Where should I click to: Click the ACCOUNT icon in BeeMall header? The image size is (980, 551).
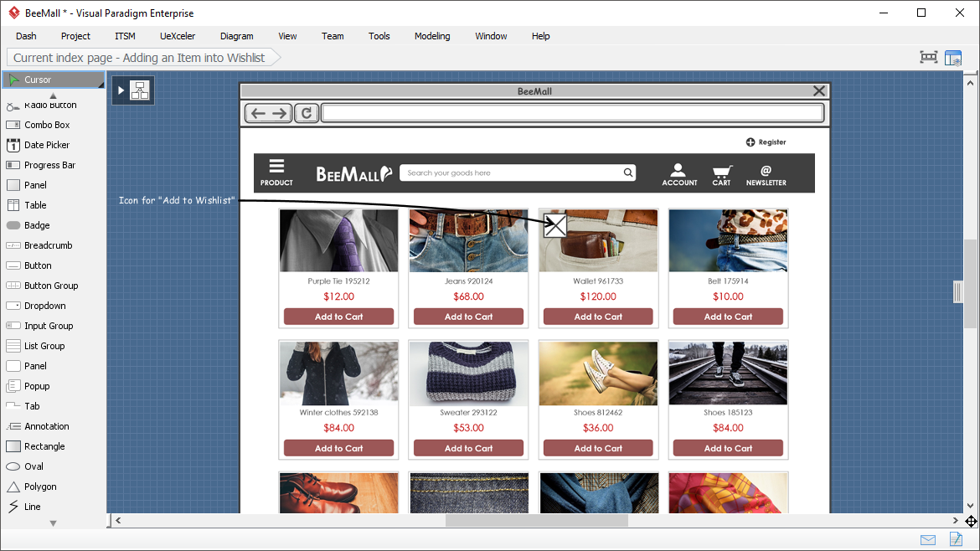tap(679, 174)
